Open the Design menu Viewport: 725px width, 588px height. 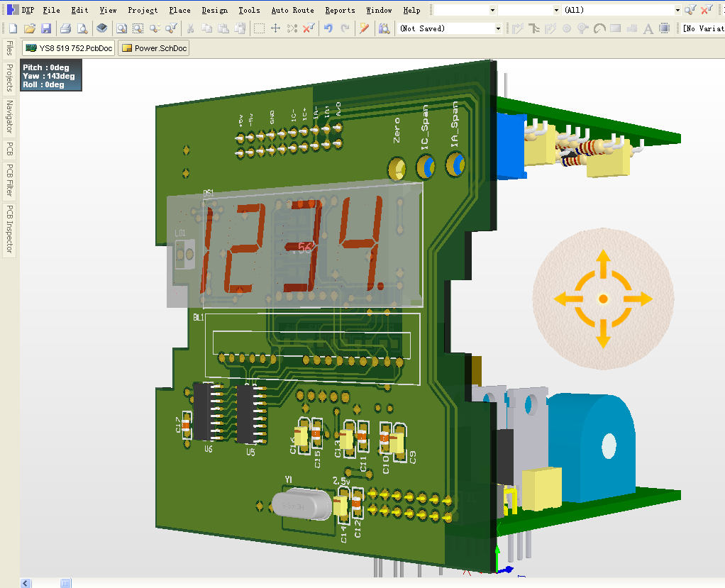[214, 10]
